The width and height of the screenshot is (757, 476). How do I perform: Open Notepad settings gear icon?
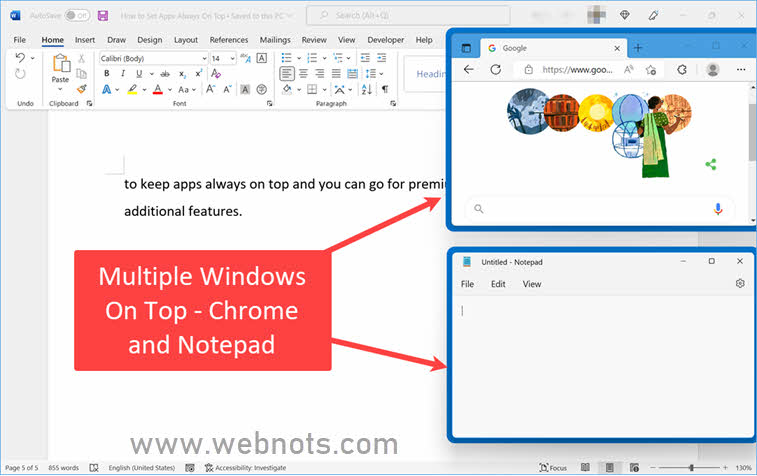click(740, 284)
